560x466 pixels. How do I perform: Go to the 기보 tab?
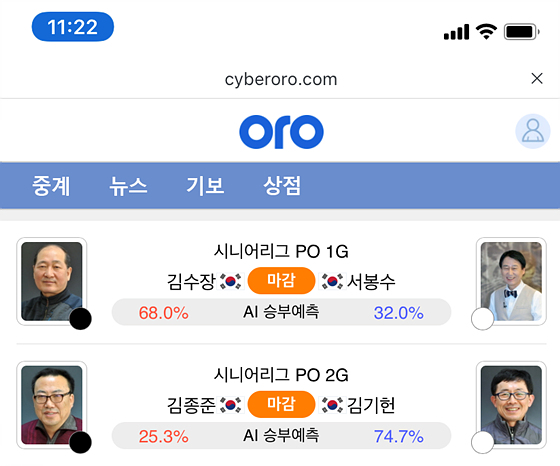tap(205, 186)
